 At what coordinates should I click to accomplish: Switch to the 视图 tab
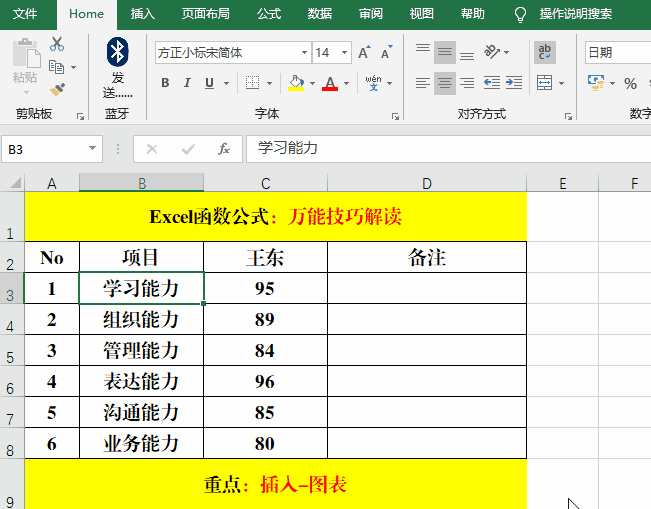pos(421,14)
